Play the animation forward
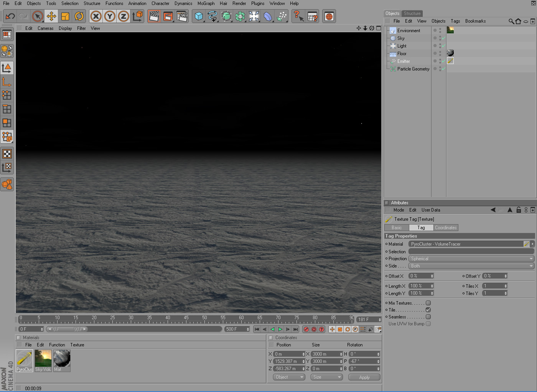Viewport: 537px width, 392px height. point(280,329)
